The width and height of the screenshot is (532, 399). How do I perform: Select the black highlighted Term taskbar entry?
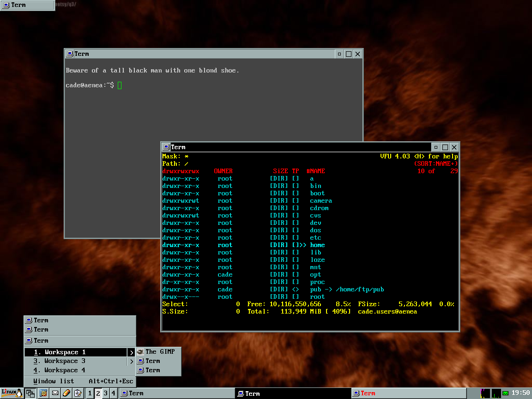293,393
